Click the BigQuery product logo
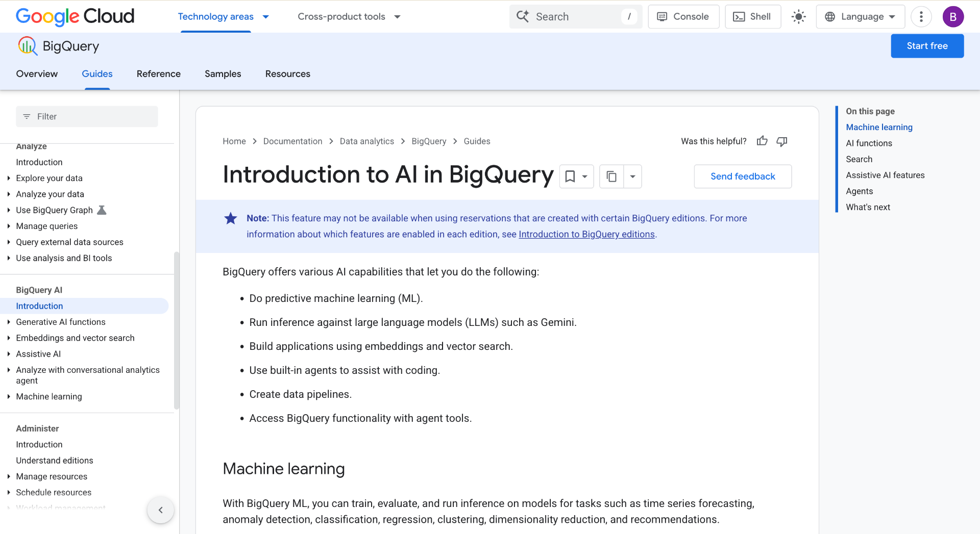Screen dimensions: 980x534 pyautogui.click(x=28, y=46)
